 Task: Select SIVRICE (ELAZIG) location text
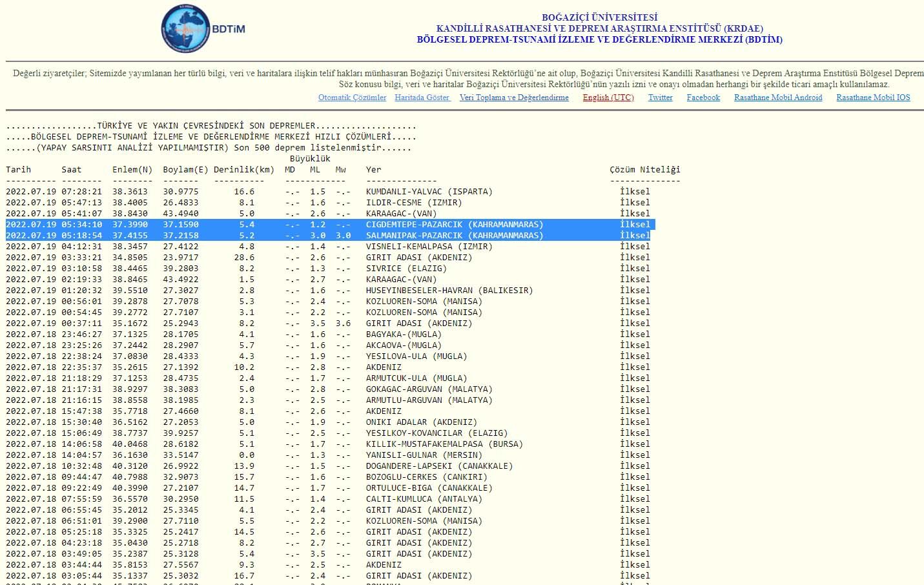pos(406,269)
